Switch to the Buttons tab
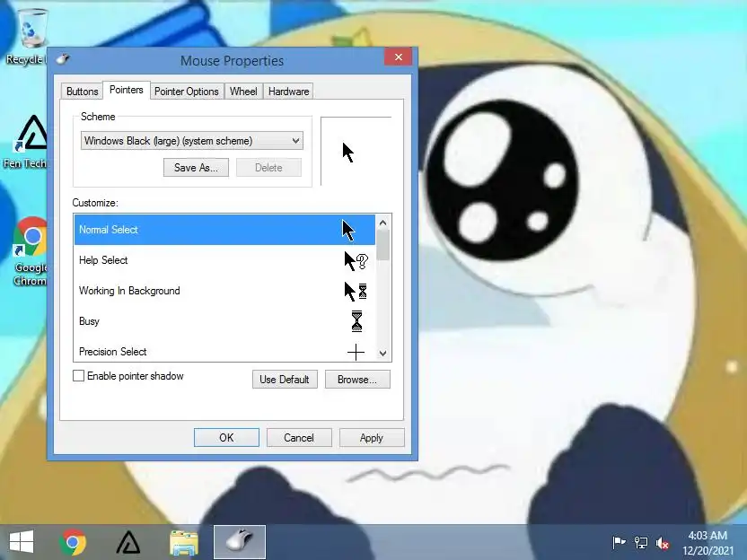Screen dimensions: 747x560 click(82, 92)
